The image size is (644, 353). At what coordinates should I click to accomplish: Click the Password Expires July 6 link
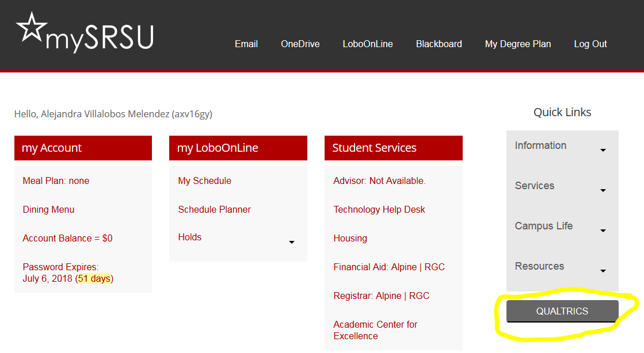pos(68,273)
